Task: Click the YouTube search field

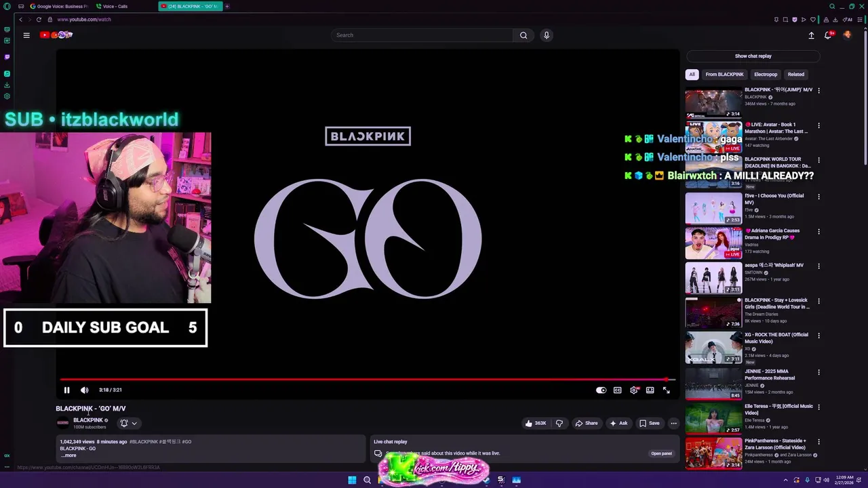Action: click(x=422, y=35)
